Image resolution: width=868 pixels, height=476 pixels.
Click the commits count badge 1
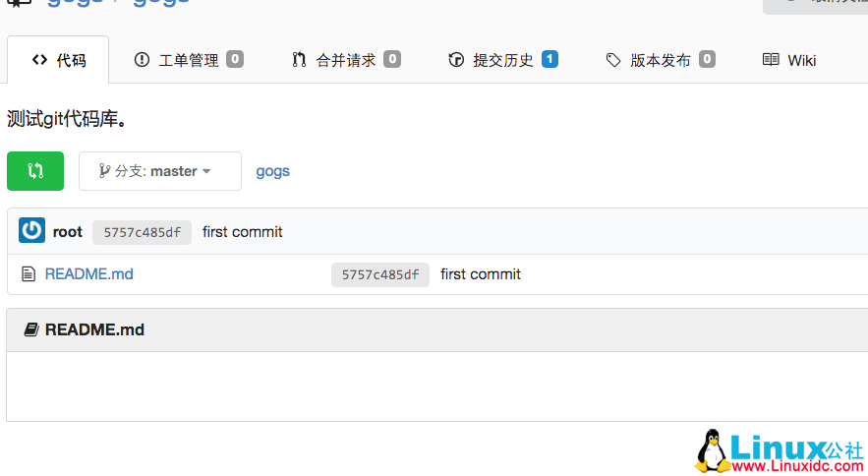click(550, 59)
